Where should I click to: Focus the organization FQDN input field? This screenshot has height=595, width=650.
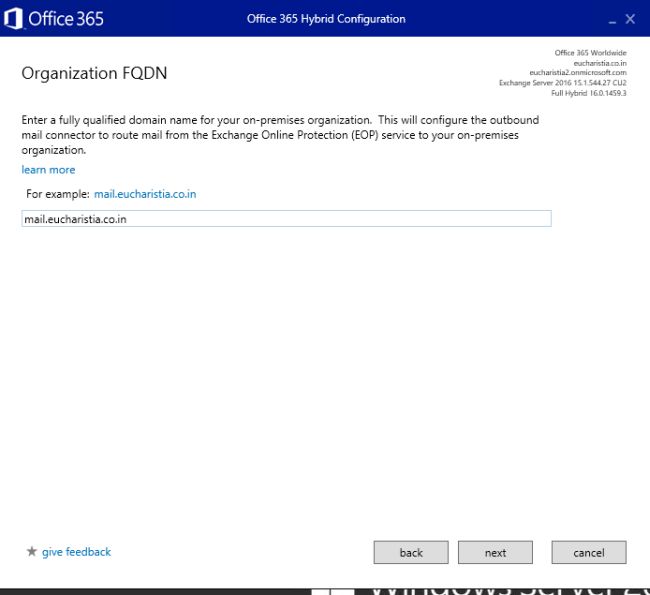pos(286,219)
